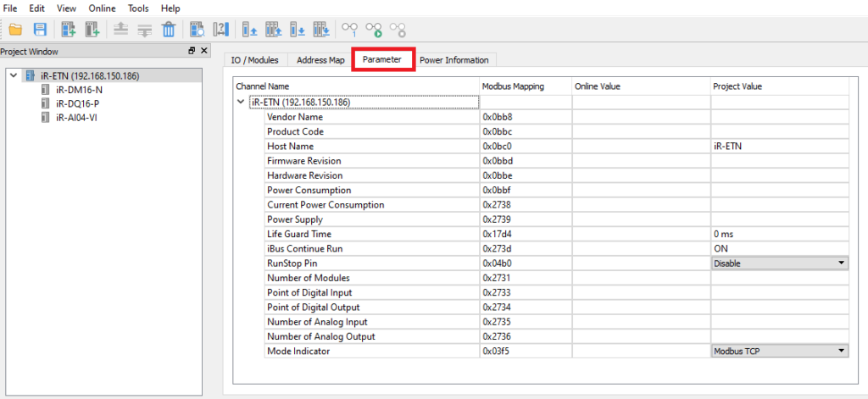The width and height of the screenshot is (868, 399).
Task: Open the Tools menu
Action: [x=137, y=8]
